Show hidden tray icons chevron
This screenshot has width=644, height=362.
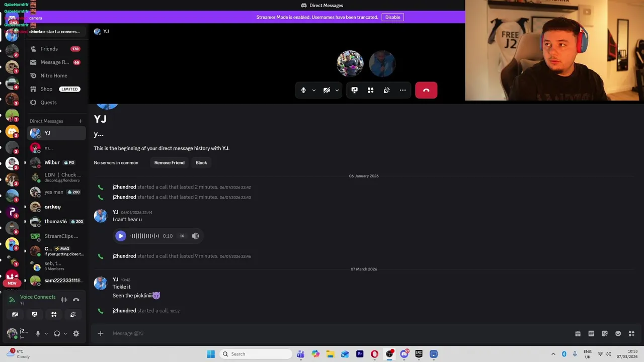(553, 354)
